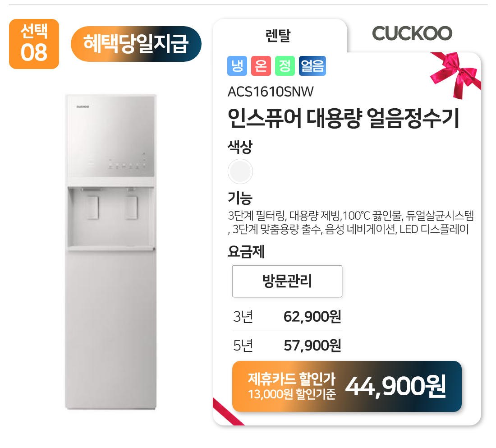
Task: Click the 기능 feature description text
Action: (x=351, y=222)
